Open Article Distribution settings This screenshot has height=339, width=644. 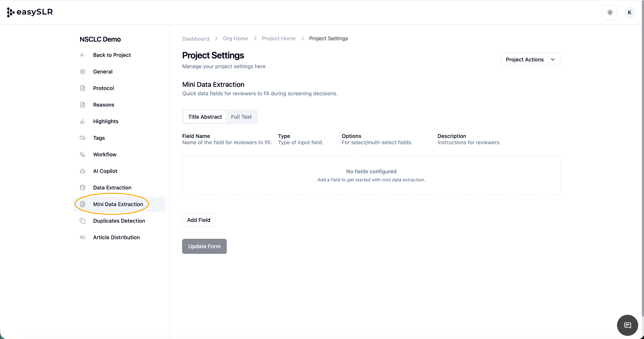point(116,238)
